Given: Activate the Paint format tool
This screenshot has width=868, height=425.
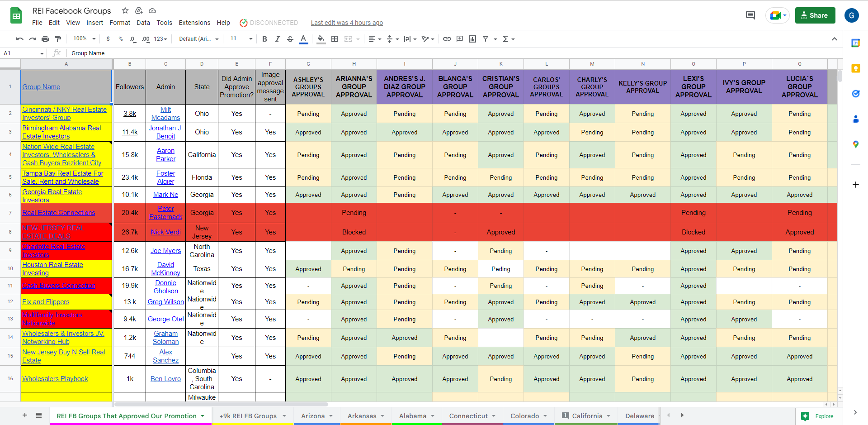Looking at the screenshot, I should (58, 39).
